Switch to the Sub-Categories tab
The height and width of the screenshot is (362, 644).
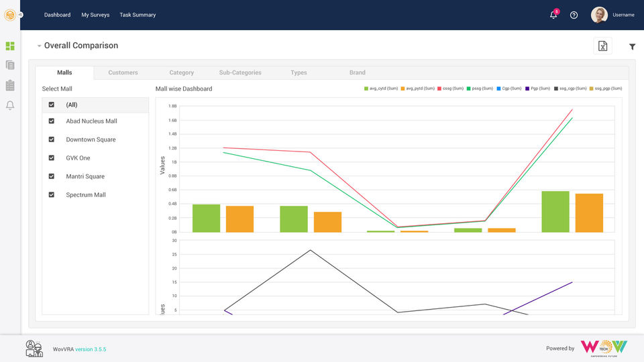[240, 72]
